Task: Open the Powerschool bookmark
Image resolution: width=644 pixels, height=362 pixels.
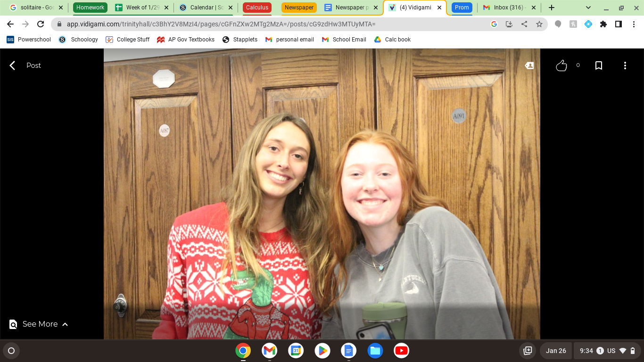Action: [x=29, y=40]
